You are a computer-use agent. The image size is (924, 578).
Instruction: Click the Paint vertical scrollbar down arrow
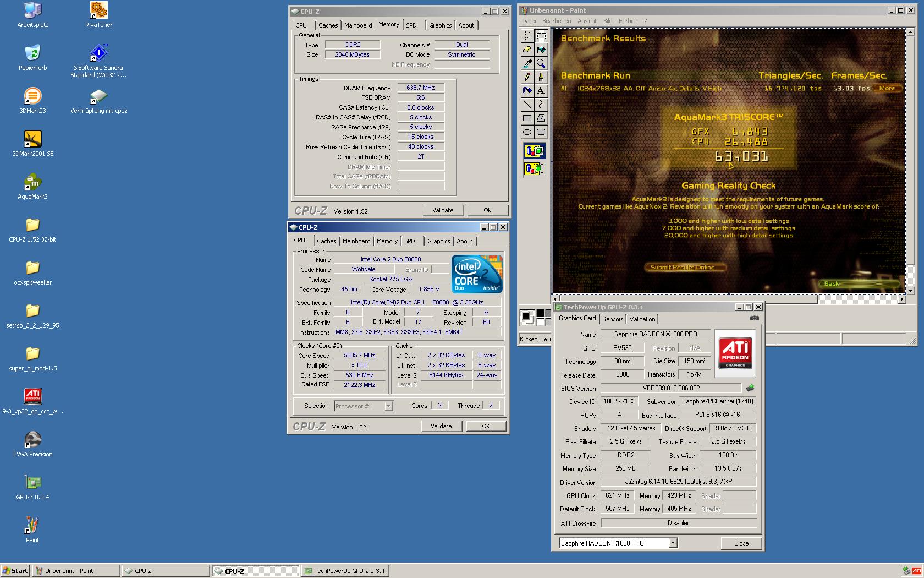(x=910, y=290)
